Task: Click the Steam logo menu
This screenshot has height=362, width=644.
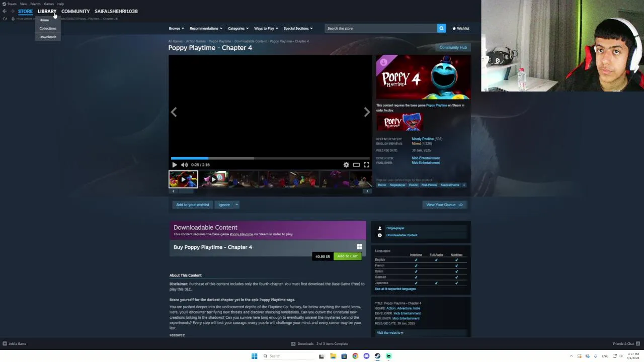Action: (9, 4)
